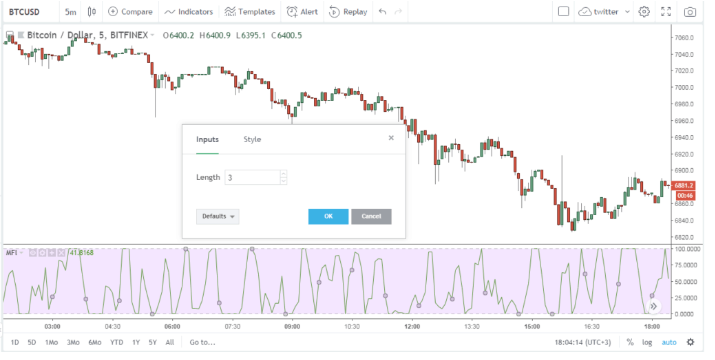Take a chart snapshot with camera icon

click(x=689, y=12)
